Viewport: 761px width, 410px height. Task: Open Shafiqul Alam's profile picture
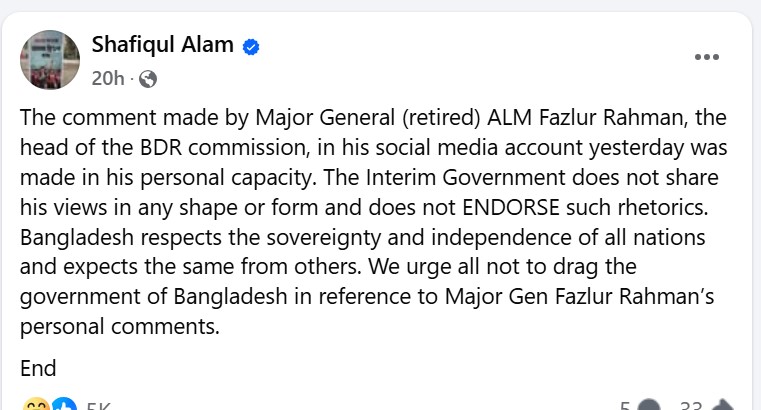(50, 59)
